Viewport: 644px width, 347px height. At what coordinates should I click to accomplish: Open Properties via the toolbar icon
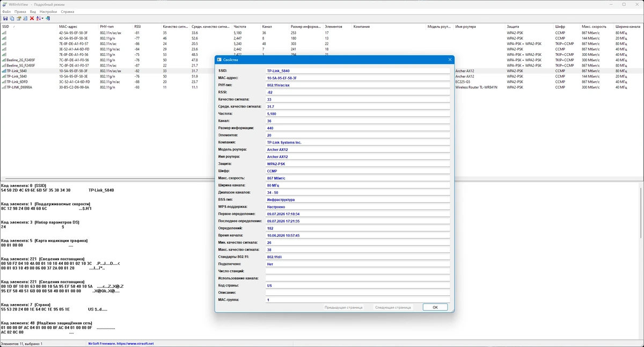click(x=19, y=18)
